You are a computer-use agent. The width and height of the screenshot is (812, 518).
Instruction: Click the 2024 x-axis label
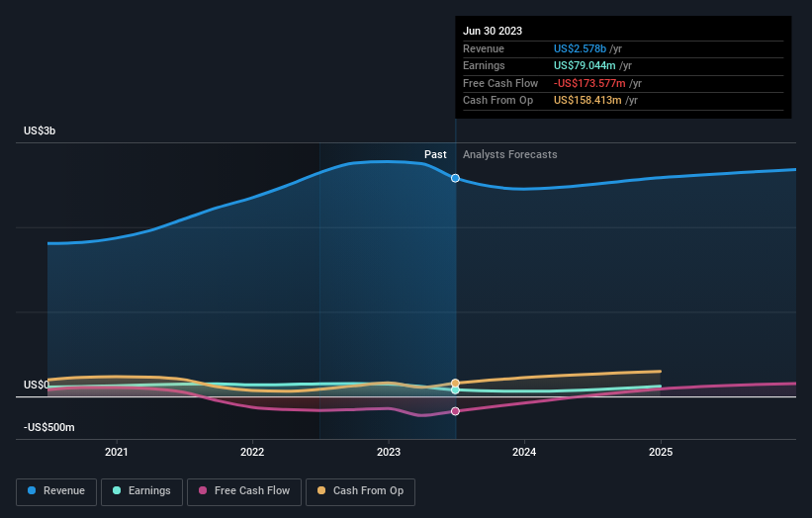click(524, 452)
